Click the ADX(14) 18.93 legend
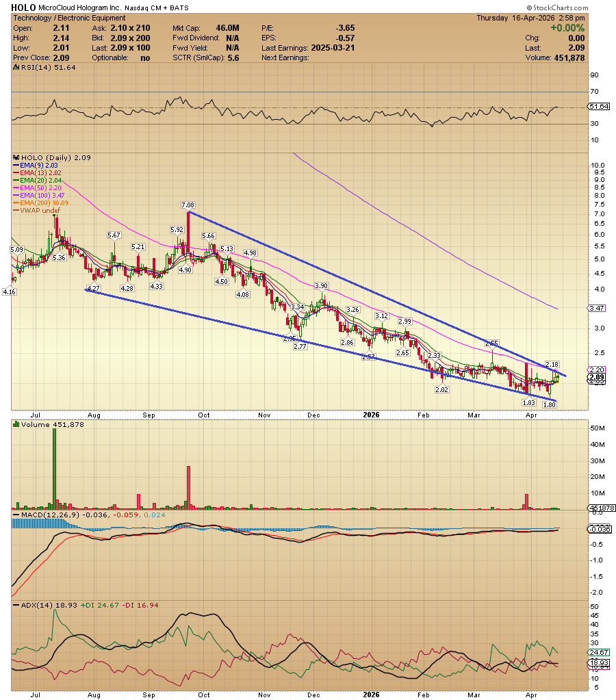Screen dimensions: 616x700 point(49,606)
